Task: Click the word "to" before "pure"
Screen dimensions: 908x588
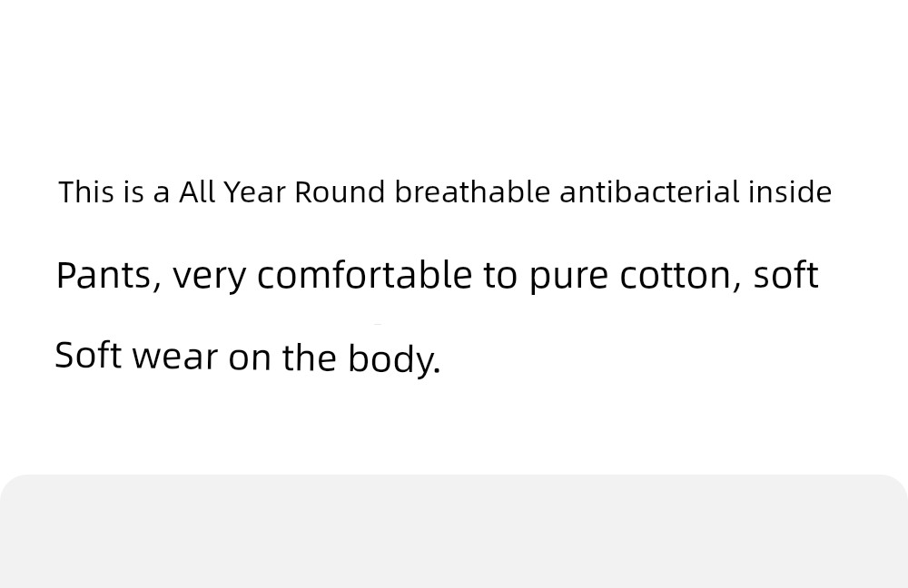Action: (x=500, y=276)
